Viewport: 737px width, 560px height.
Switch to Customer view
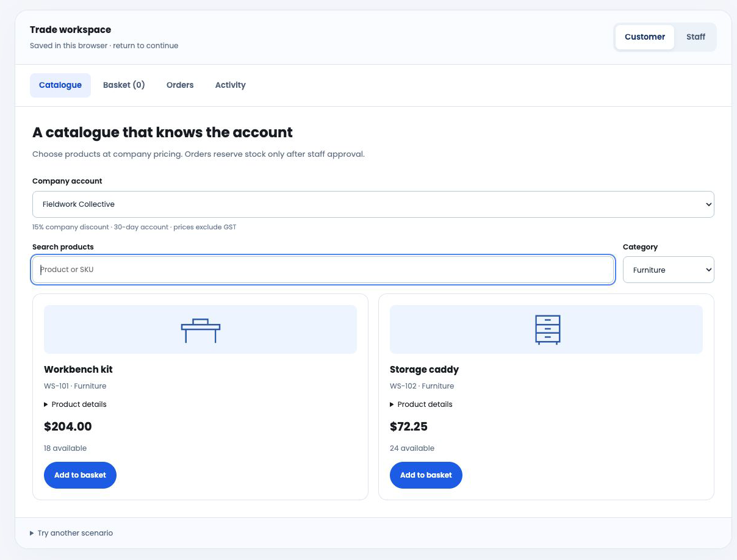tap(644, 37)
